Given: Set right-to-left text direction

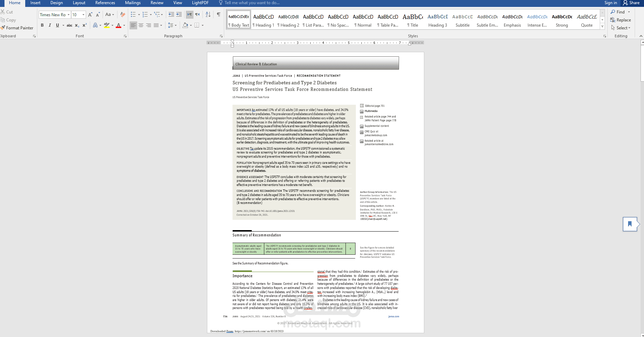Looking at the screenshot, I should coord(197,15).
